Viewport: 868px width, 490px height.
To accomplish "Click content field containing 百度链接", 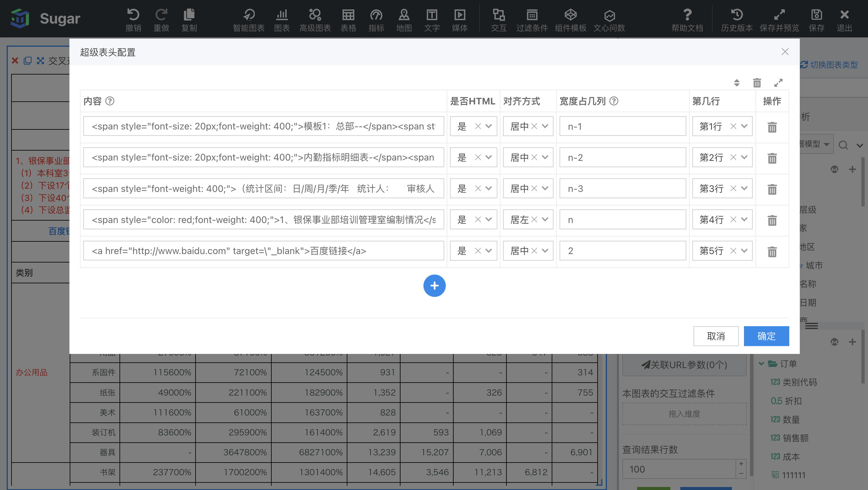I will (263, 251).
